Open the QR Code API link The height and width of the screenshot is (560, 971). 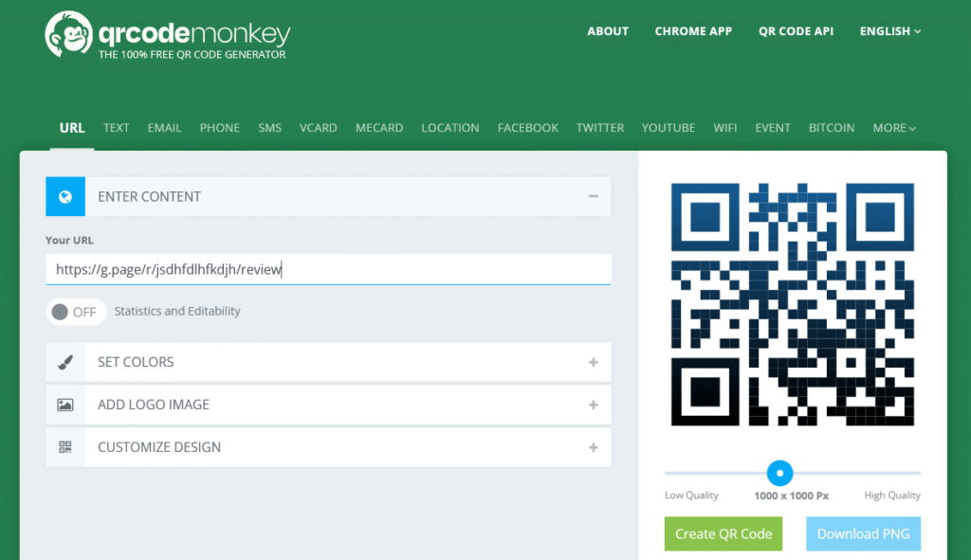796,31
